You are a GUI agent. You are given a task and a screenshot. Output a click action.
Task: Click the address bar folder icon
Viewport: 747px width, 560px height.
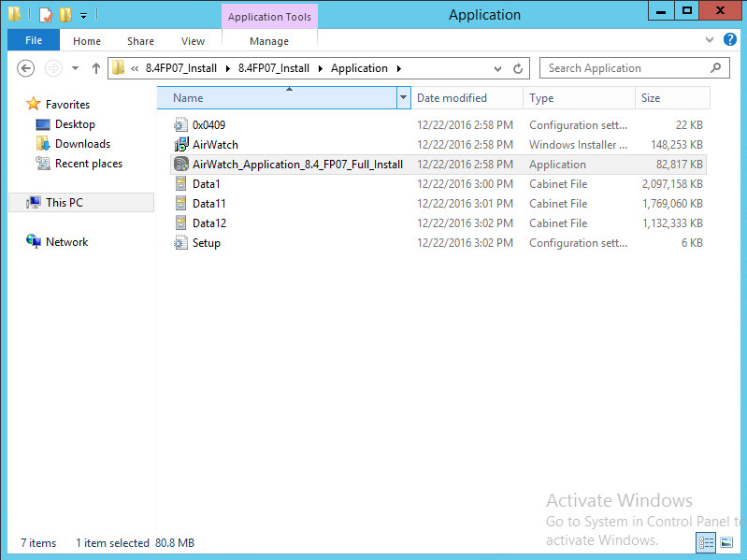click(118, 68)
